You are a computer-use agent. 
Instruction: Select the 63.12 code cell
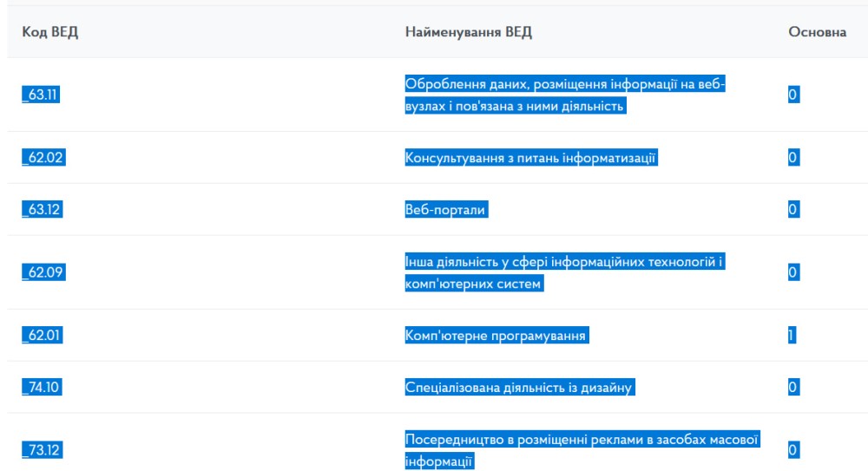click(x=41, y=209)
